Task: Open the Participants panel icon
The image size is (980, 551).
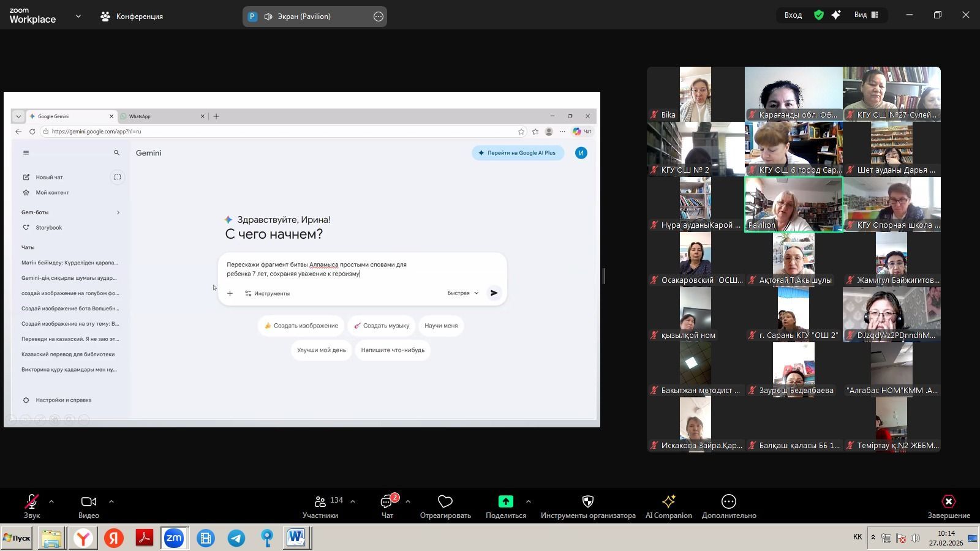Action: coord(320,502)
